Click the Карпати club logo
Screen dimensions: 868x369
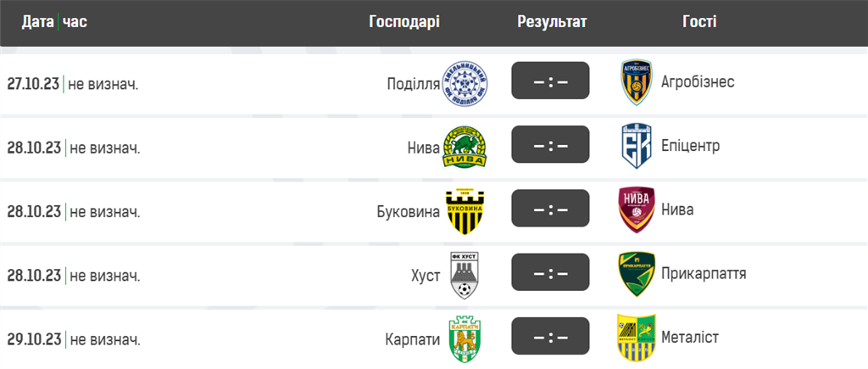coord(465,338)
